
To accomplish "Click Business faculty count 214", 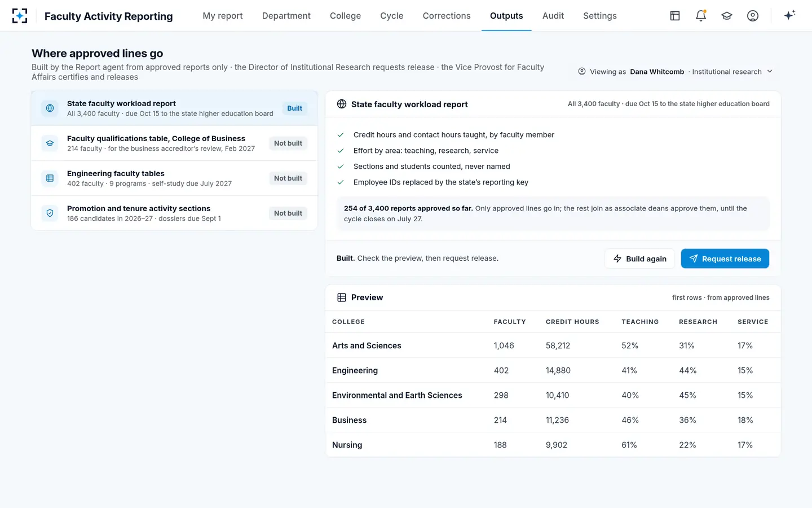I will click(500, 420).
